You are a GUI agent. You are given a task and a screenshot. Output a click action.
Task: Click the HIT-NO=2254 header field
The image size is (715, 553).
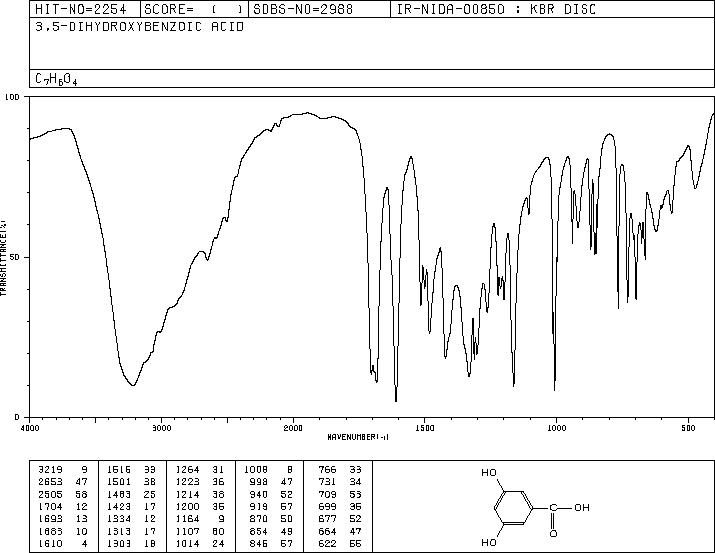pyautogui.click(x=85, y=9)
